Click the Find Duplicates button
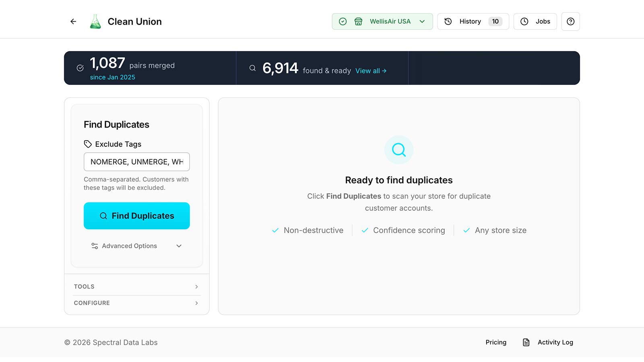Image resolution: width=644 pixels, height=362 pixels. tap(137, 216)
